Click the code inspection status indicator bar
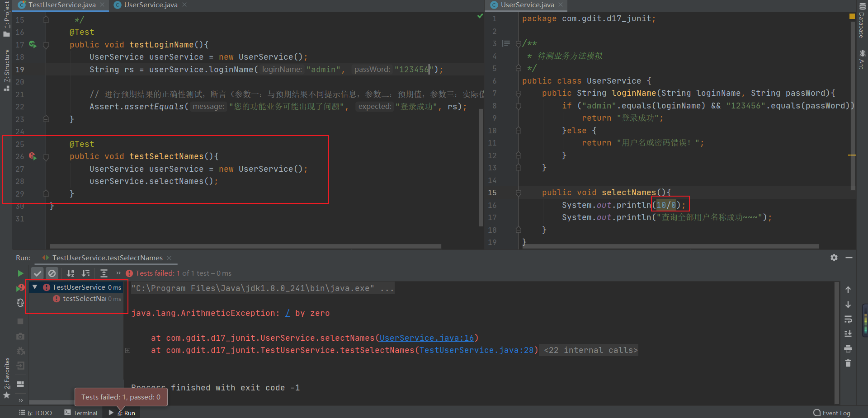Viewport: 868px width, 418px height. [479, 15]
